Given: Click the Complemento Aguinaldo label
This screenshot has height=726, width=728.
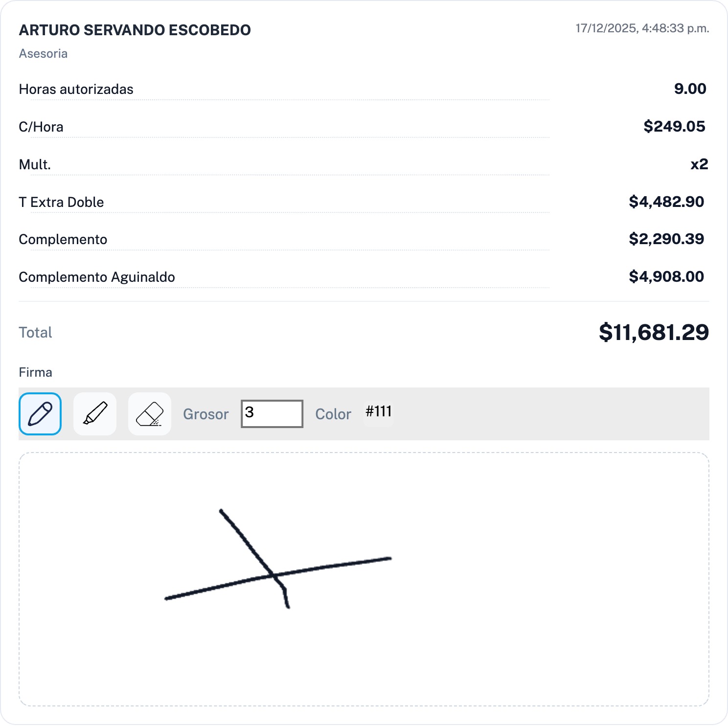Looking at the screenshot, I should (x=97, y=277).
